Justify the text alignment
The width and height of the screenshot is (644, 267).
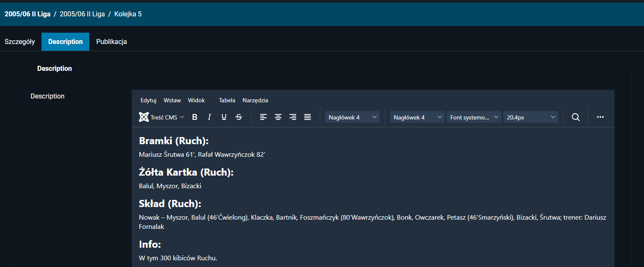point(308,117)
